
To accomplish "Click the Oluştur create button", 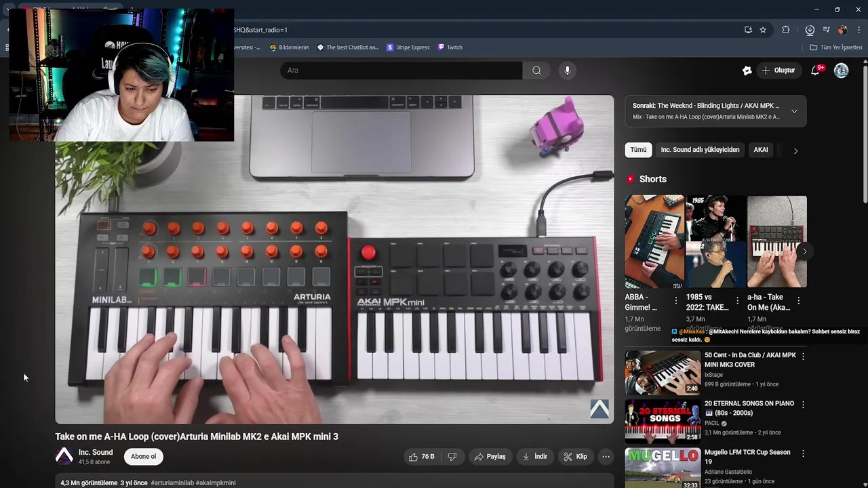I will coord(778,70).
